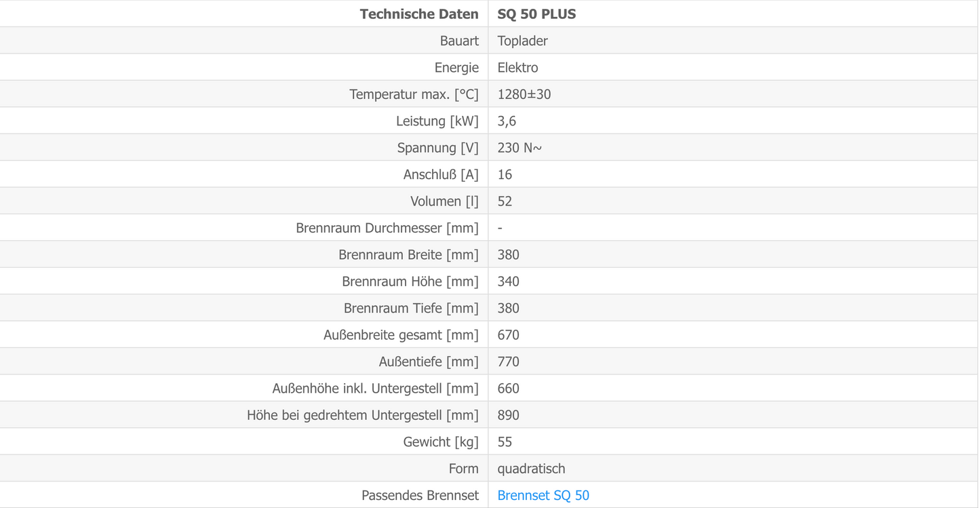
Task: Select the 230 N~ voltage value
Action: [520, 147]
